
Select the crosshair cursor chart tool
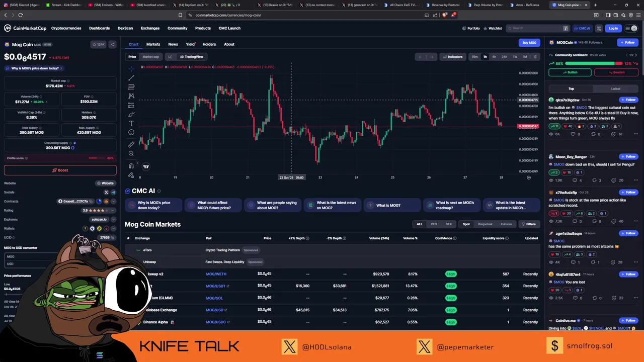tap(131, 69)
